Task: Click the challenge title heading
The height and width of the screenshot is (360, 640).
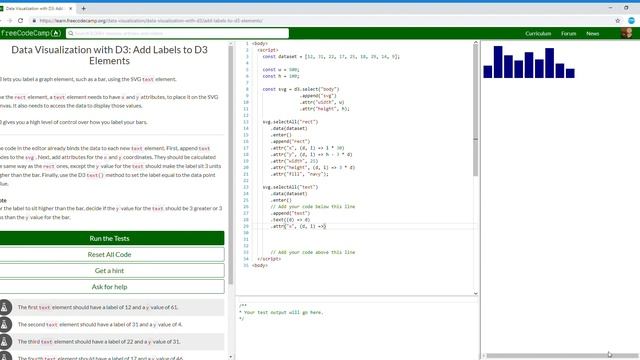Action: (x=109, y=55)
